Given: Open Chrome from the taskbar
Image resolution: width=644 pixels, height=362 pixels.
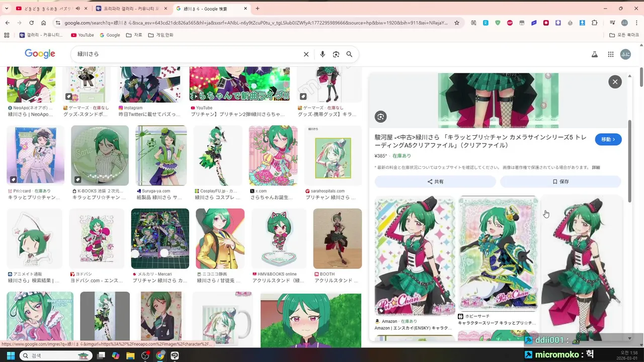Looking at the screenshot, I should click(160, 355).
